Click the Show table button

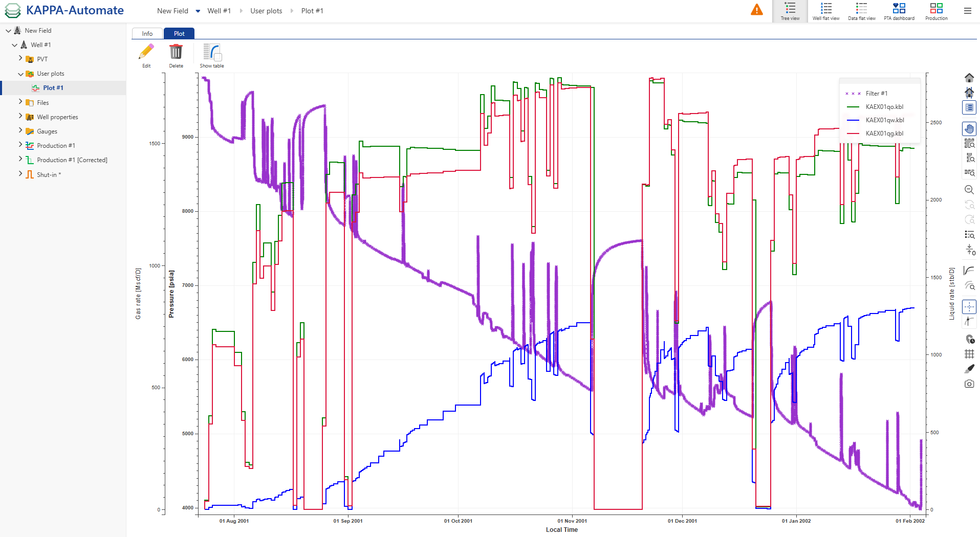[x=211, y=55]
